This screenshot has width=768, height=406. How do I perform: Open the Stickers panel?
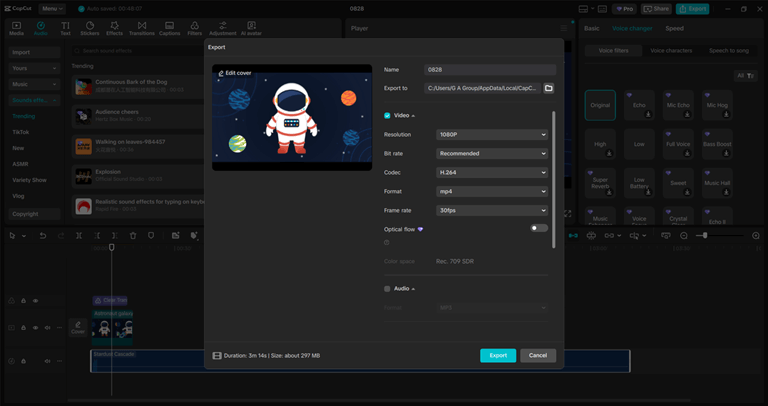click(90, 28)
